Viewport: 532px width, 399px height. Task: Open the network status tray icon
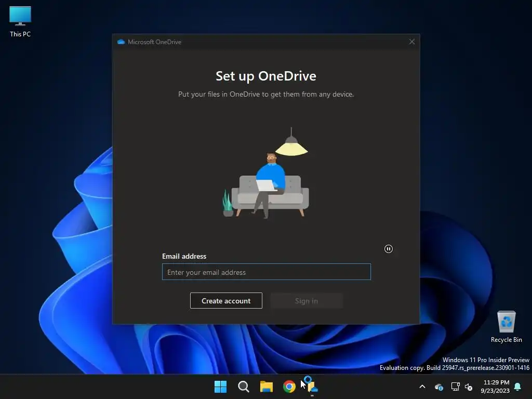[x=455, y=387]
